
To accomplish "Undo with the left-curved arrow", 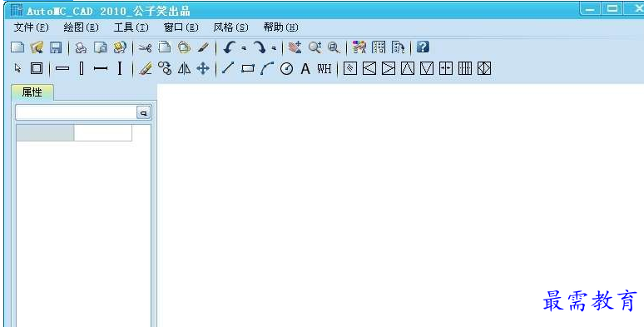I will [x=229, y=47].
